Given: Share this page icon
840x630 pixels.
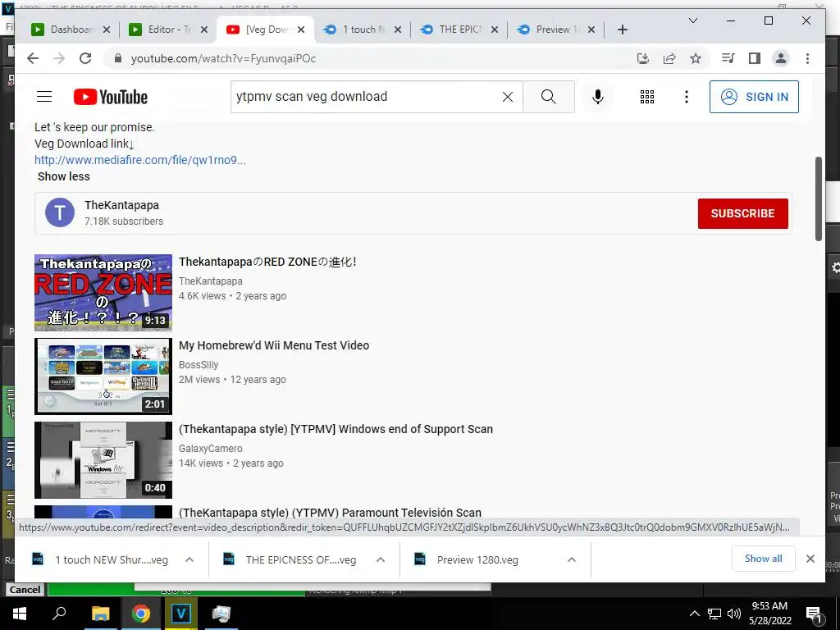Looking at the screenshot, I should click(669, 58).
